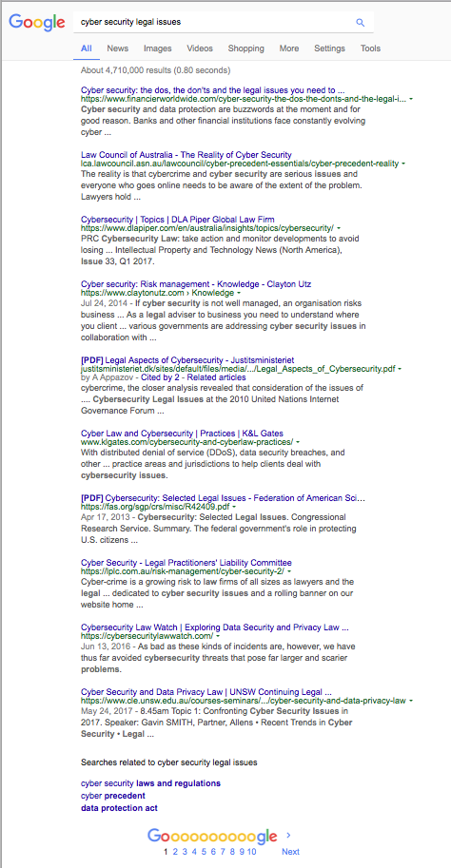Expand dropdown arrow beside lplc.com.au URL
The width and height of the screenshot is (451, 868).
[289, 571]
